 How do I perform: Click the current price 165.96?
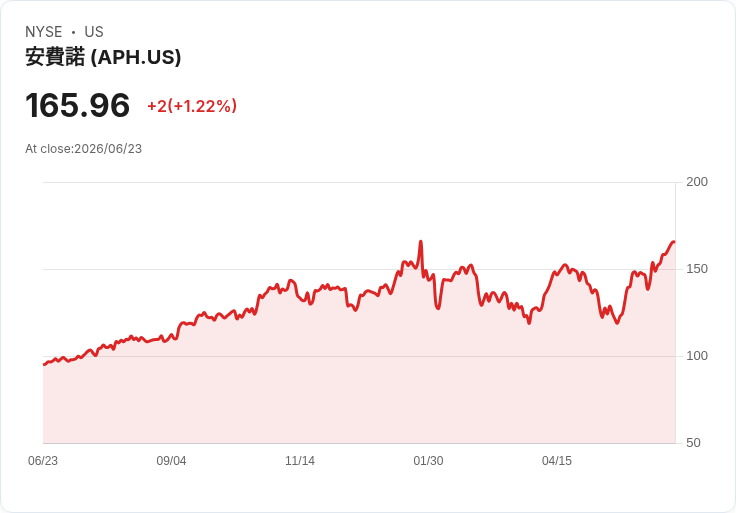tap(77, 105)
